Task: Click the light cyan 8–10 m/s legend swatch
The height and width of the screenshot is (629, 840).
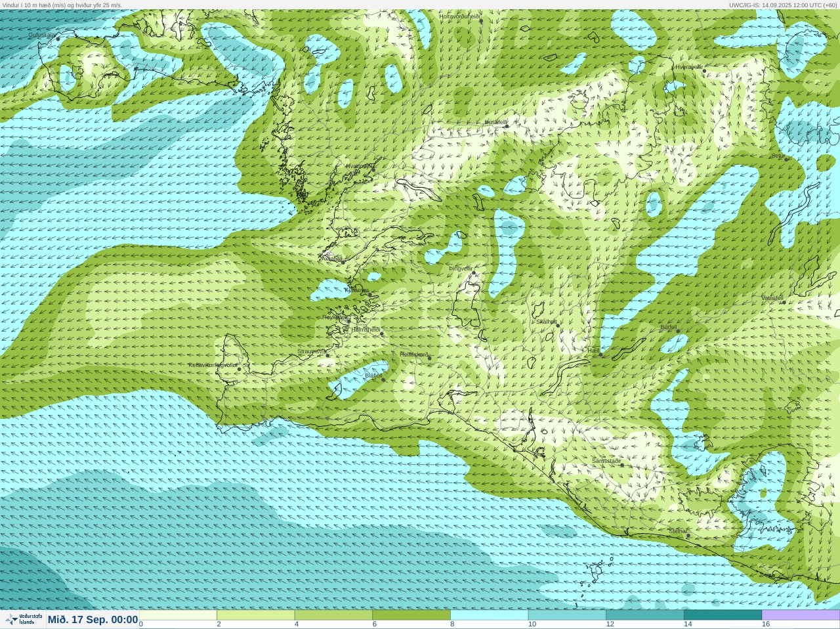Action: [489, 615]
